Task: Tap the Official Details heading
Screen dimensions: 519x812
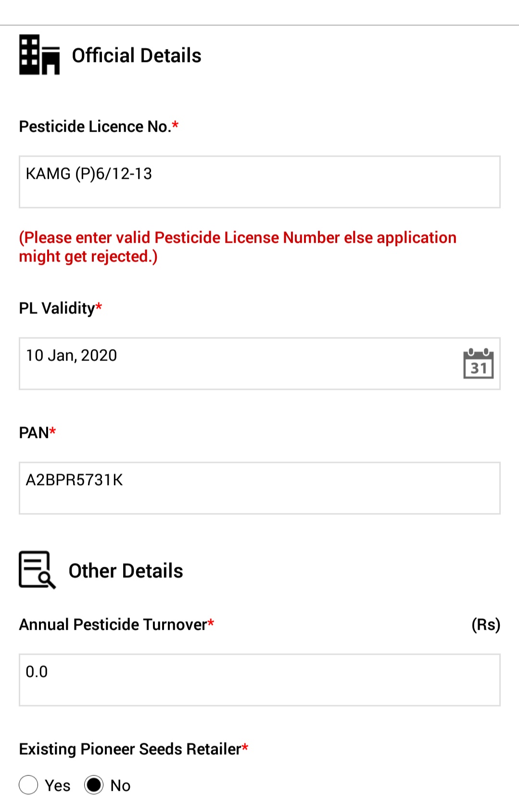Action: tap(137, 55)
